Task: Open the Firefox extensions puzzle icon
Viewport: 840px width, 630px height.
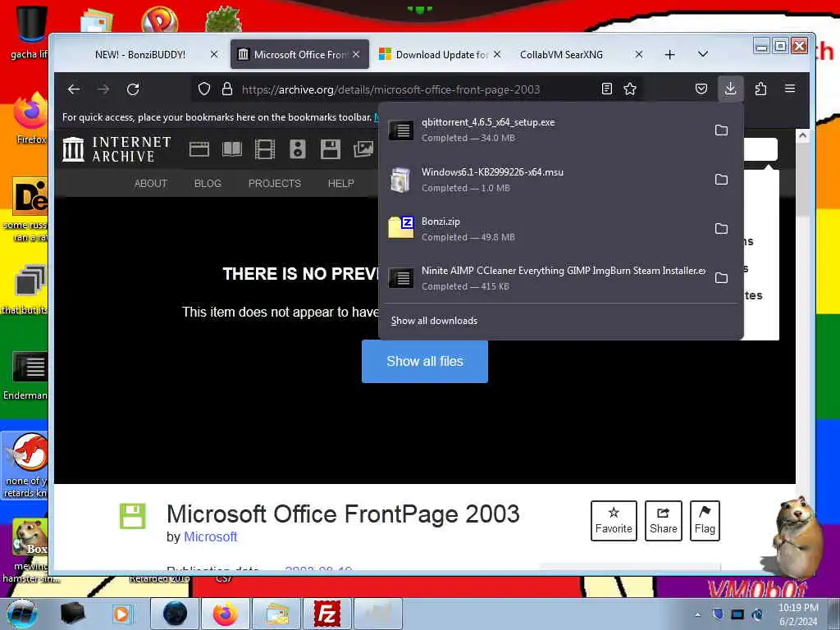Action: point(760,89)
